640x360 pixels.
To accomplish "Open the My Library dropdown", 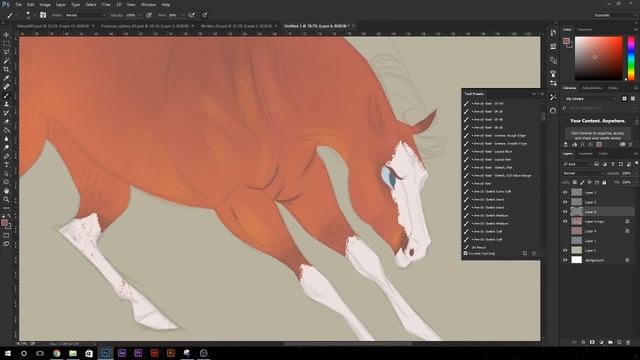I will (x=591, y=99).
